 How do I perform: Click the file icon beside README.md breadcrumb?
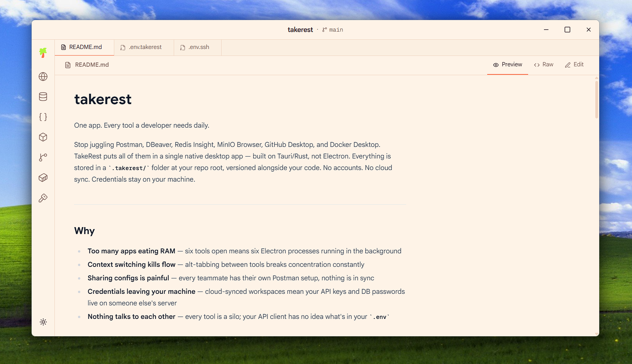point(68,65)
